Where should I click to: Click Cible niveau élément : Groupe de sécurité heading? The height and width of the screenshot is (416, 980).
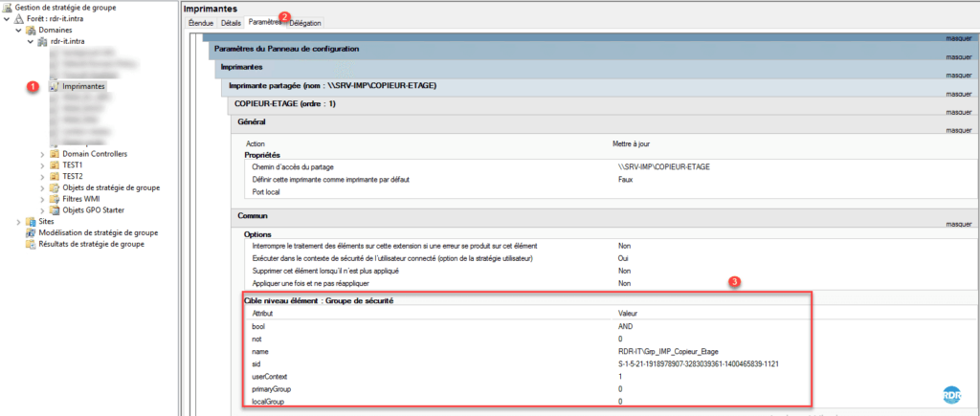coord(318,301)
